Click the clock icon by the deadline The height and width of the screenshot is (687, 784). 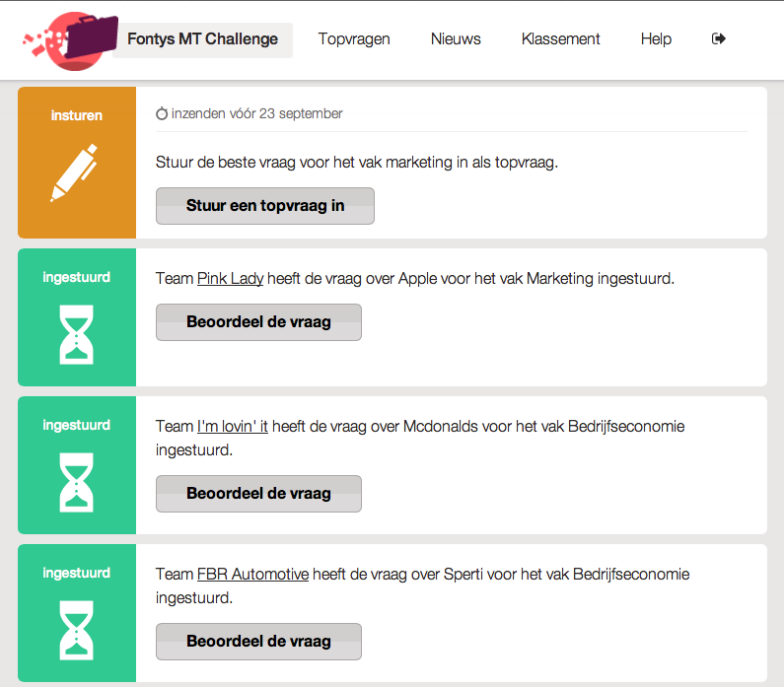tap(162, 114)
